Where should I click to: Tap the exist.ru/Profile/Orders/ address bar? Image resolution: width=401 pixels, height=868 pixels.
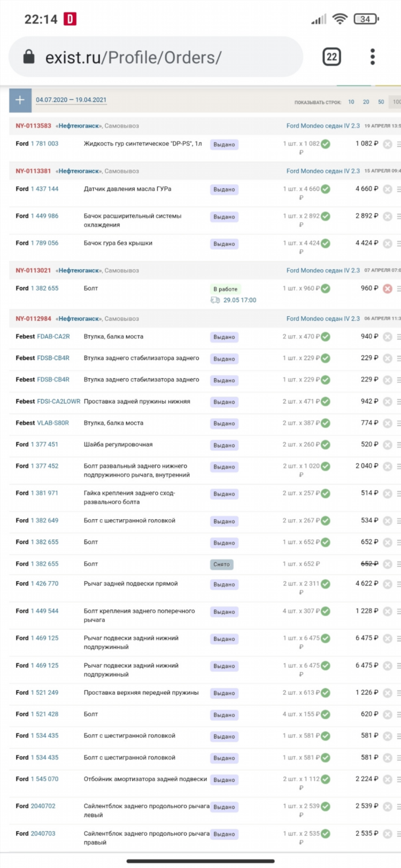(156, 57)
